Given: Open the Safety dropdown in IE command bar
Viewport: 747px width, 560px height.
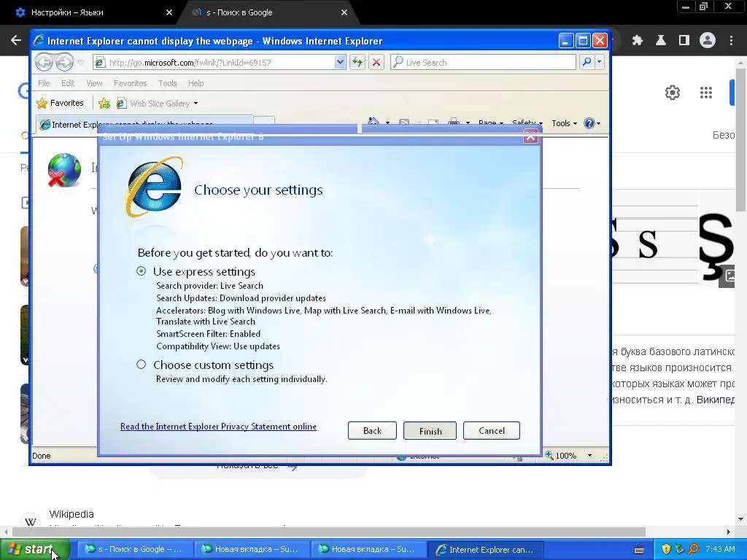Looking at the screenshot, I should point(527,122).
